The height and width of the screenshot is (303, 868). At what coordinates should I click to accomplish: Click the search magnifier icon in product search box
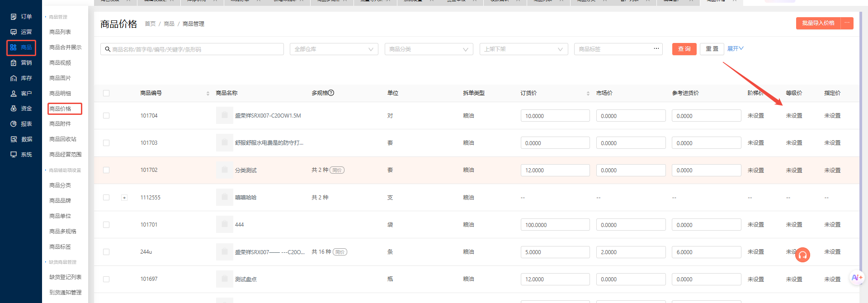tap(108, 49)
